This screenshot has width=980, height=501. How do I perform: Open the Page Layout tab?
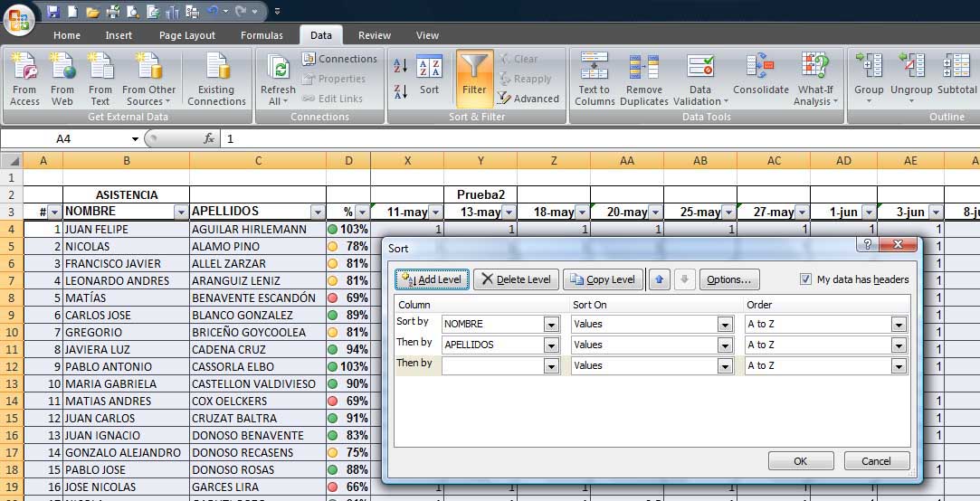click(187, 35)
